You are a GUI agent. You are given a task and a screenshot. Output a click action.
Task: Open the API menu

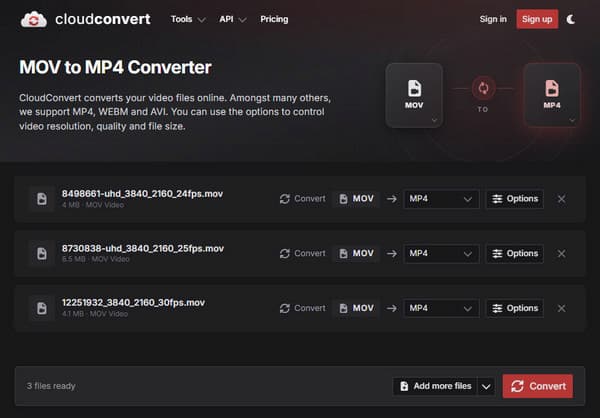click(232, 19)
